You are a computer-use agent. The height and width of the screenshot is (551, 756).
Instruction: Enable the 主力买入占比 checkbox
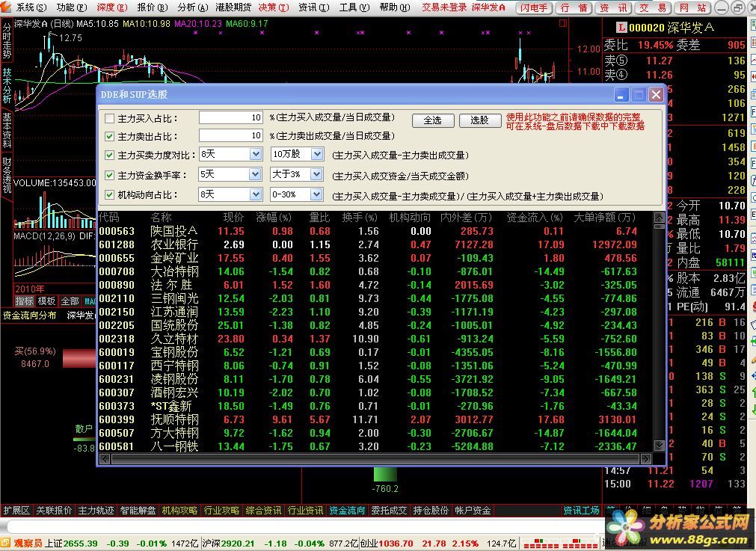[109, 118]
